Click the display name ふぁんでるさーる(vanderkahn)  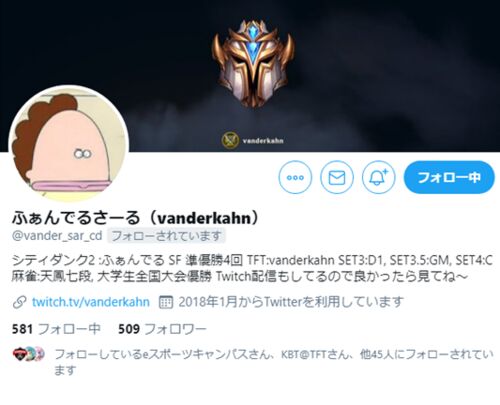click(x=135, y=218)
